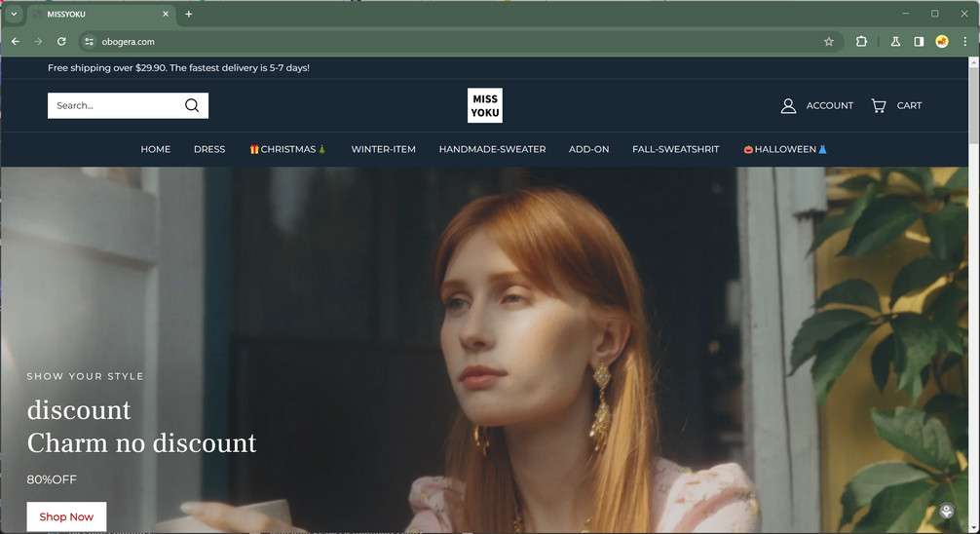Viewport: 980px width, 534px height.
Task: Open the CHRISTMAS menu item
Action: [x=288, y=149]
